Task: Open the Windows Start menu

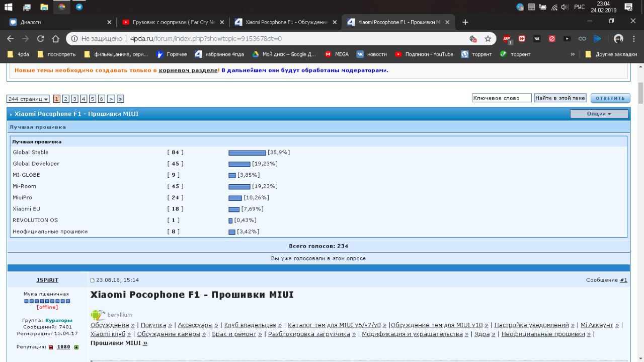Action: (10, 7)
